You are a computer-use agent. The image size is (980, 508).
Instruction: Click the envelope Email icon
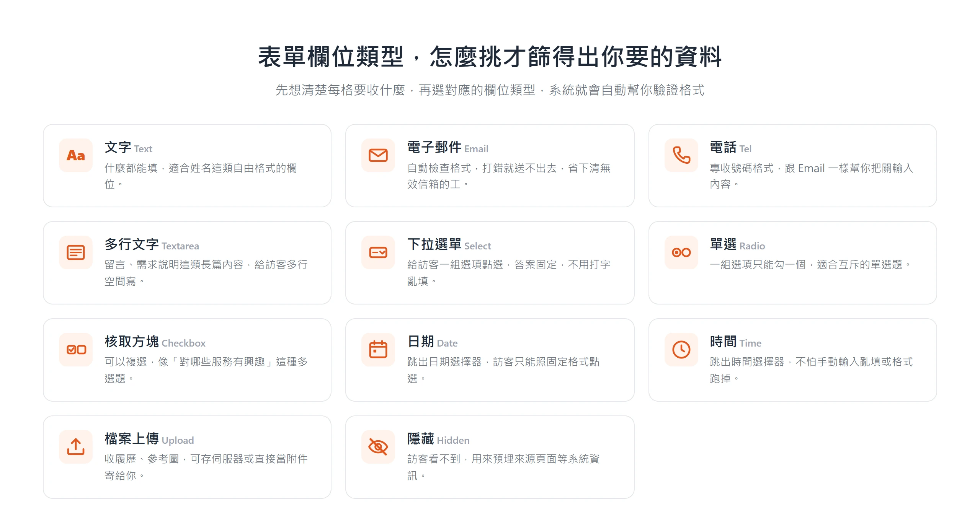point(378,155)
